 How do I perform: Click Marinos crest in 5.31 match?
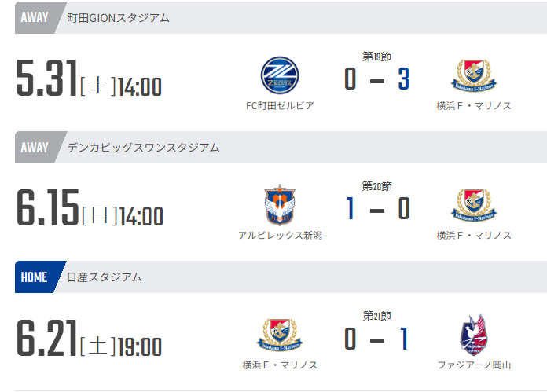[x=474, y=77]
